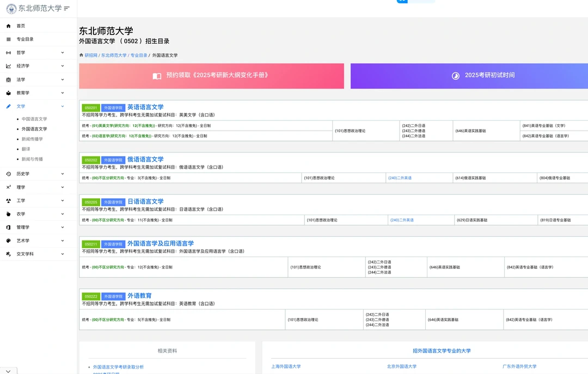Select 新闻传播学 submenu item
Screen dimensions: 588x374
click(x=32, y=139)
